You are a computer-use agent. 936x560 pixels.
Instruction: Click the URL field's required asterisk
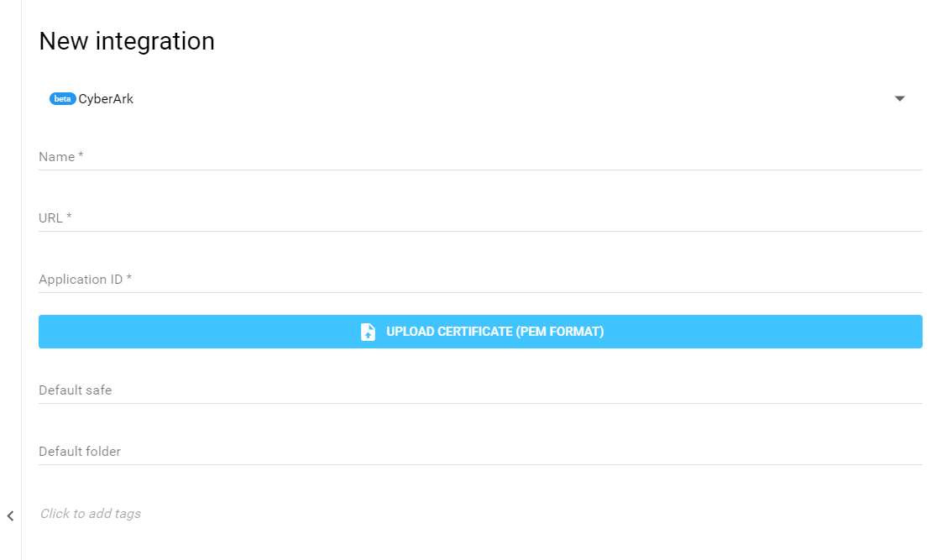[69, 217]
